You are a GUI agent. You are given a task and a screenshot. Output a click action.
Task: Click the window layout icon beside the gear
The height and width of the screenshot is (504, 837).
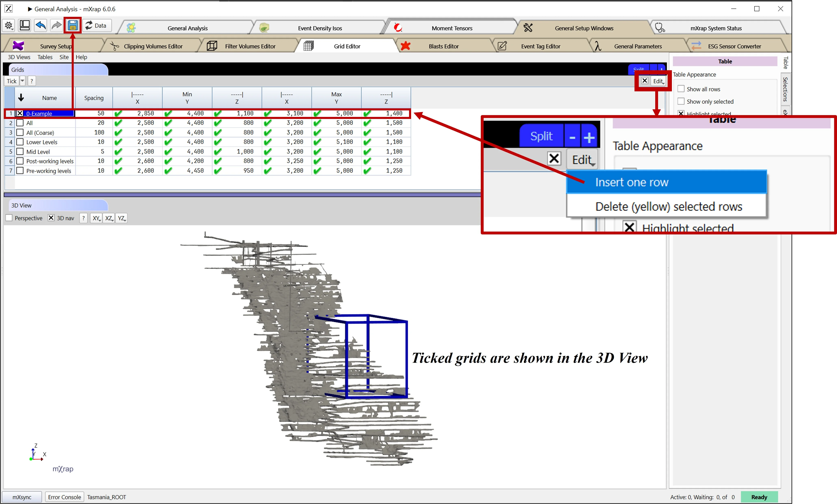pyautogui.click(x=24, y=25)
